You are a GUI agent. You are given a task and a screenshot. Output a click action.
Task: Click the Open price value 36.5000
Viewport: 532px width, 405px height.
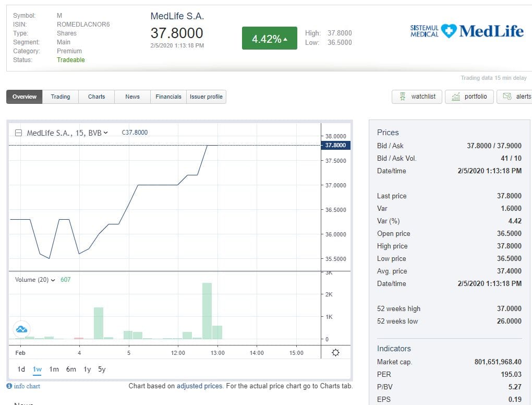pyautogui.click(x=509, y=234)
